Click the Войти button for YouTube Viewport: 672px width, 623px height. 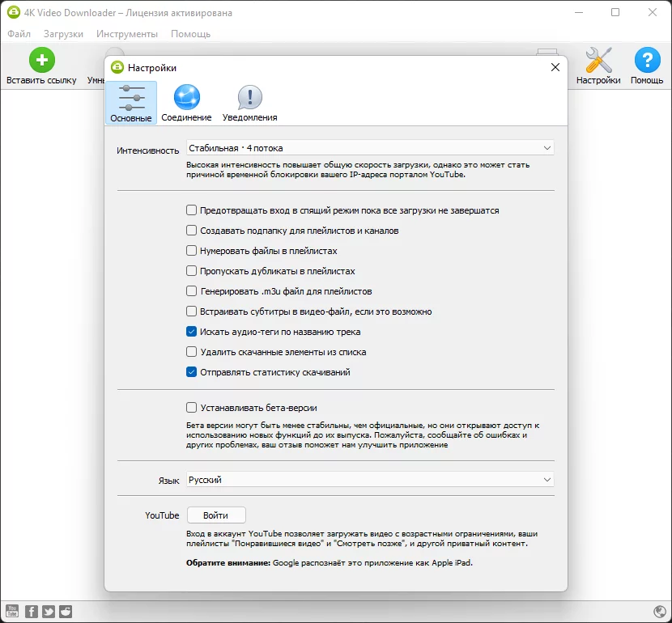pyautogui.click(x=216, y=515)
